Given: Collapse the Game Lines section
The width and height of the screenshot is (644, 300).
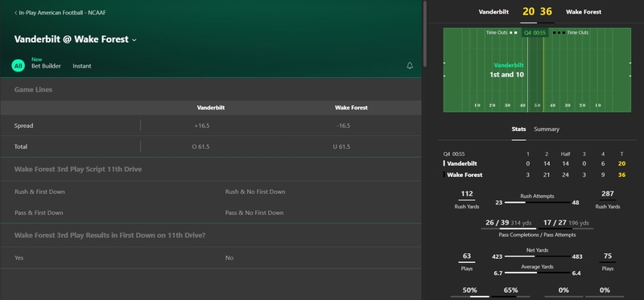Looking at the screenshot, I should 211,89.
